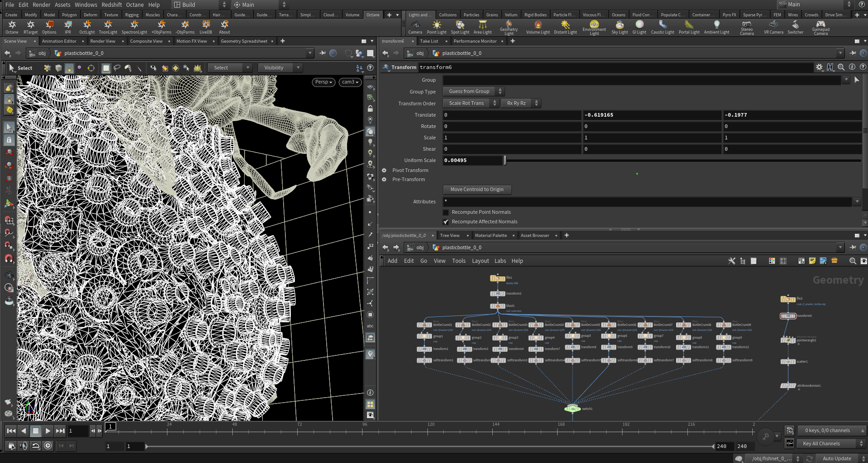The width and height of the screenshot is (868, 463).
Task: Click the Sky Light shelf tool
Action: (619, 26)
